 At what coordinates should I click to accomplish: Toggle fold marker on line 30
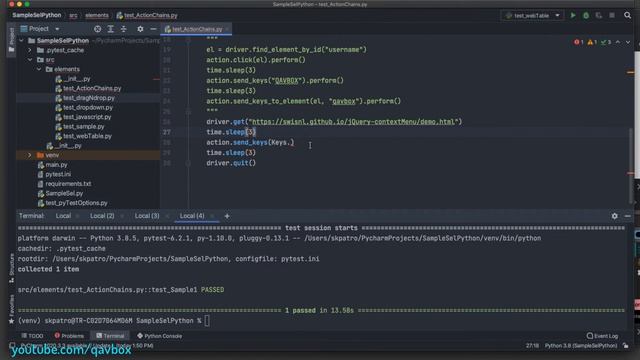188,163
